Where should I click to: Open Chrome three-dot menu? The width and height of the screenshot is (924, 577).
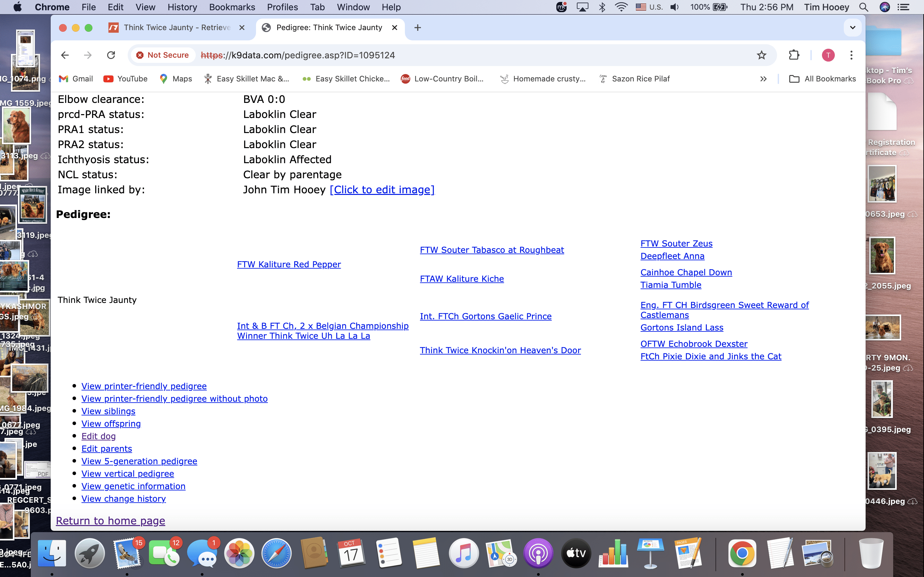click(x=851, y=55)
